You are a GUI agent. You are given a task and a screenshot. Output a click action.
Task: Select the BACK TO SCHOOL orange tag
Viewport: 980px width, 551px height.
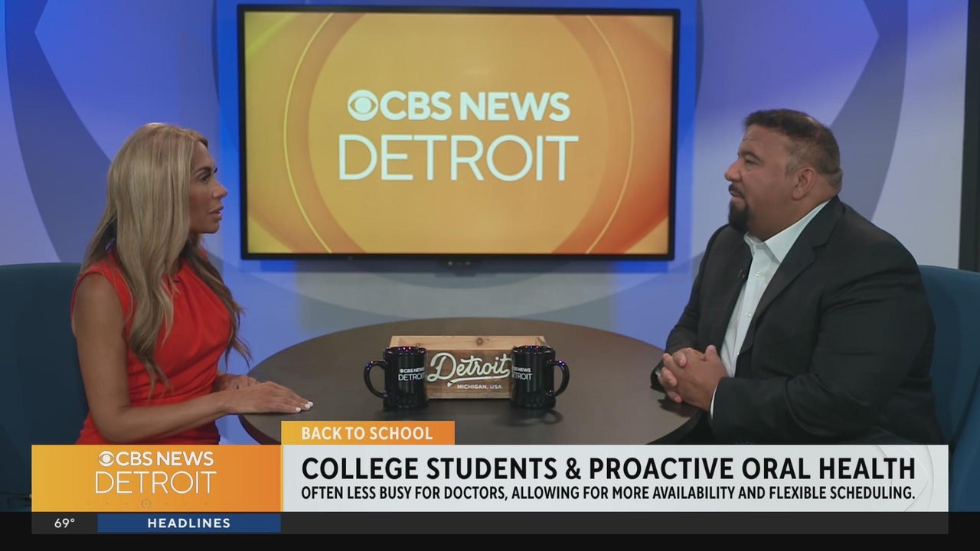pos(367,433)
